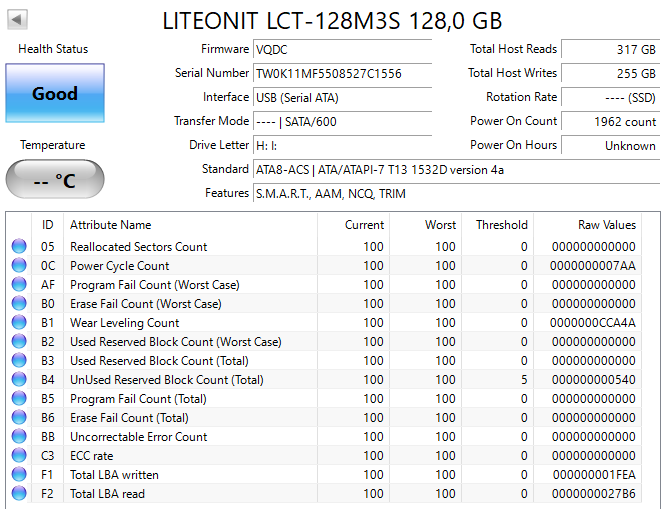Click the Total Host Reads value field

[x=609, y=49]
